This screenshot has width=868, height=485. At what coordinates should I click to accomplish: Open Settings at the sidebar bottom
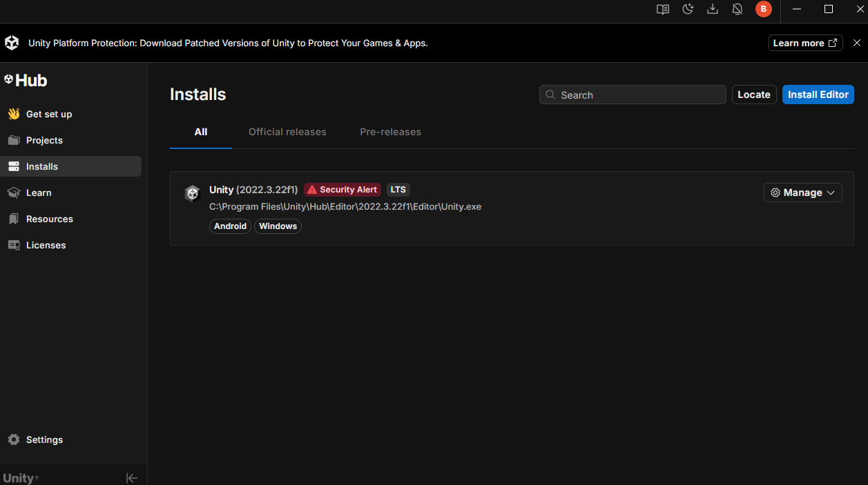pyautogui.click(x=70, y=439)
